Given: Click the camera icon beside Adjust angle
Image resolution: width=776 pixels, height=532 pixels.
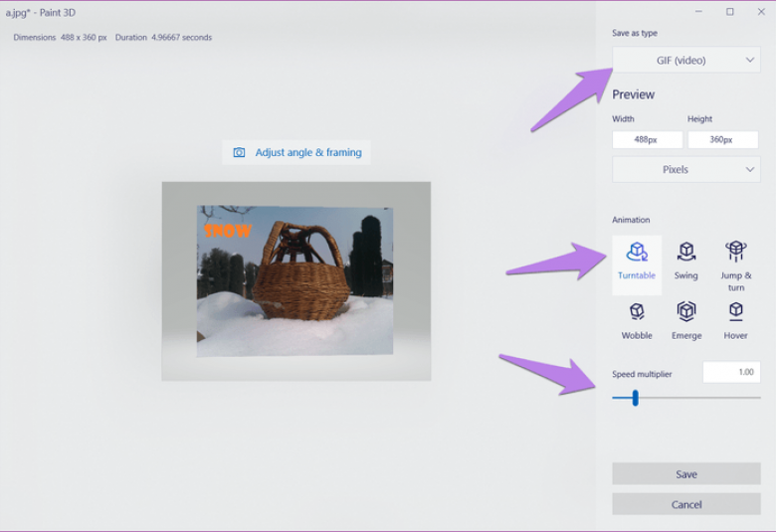Looking at the screenshot, I should [x=239, y=152].
